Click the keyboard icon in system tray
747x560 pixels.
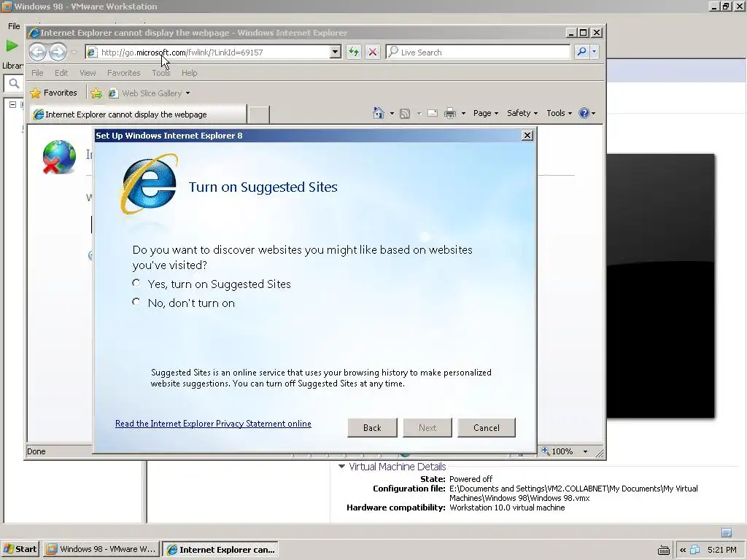[x=663, y=550]
